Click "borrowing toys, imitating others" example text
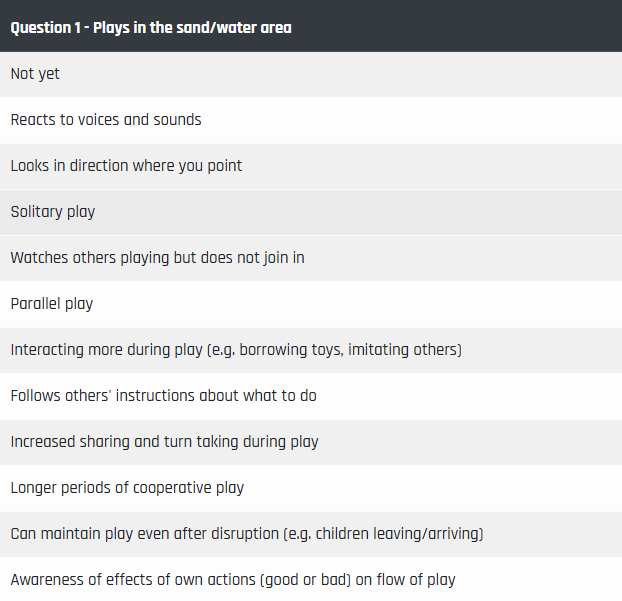The height and width of the screenshot is (601, 622). point(348,350)
